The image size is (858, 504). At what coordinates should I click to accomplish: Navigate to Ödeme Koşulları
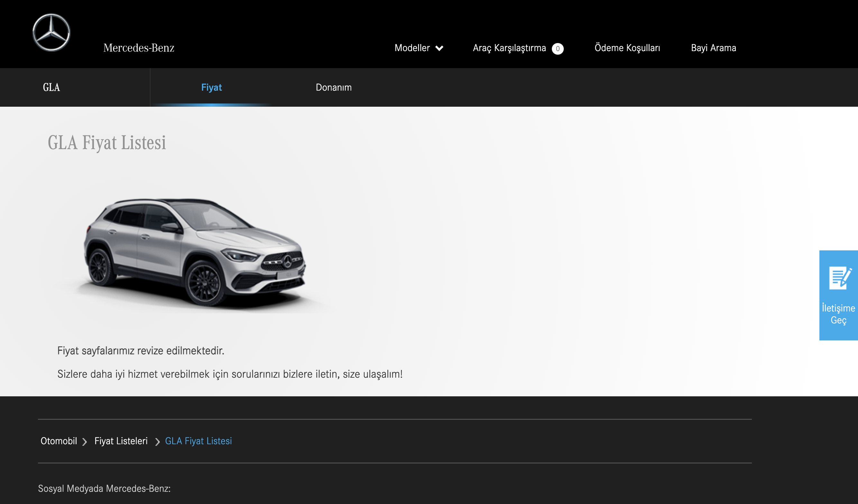[x=627, y=48]
